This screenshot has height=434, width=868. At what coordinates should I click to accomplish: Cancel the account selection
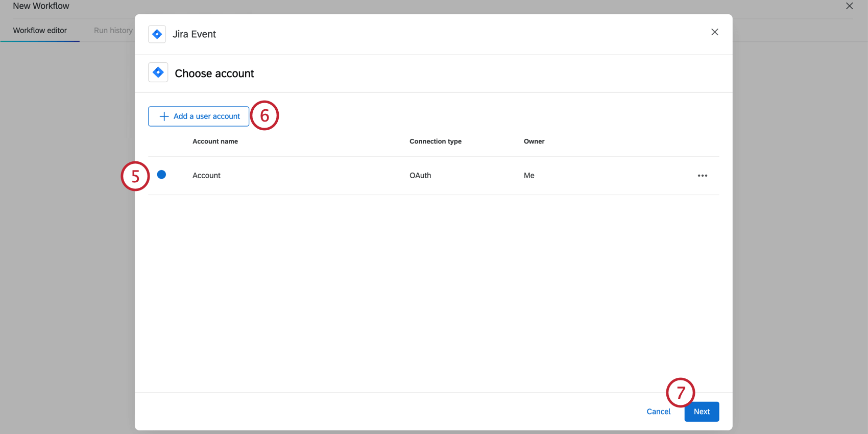pyautogui.click(x=658, y=412)
